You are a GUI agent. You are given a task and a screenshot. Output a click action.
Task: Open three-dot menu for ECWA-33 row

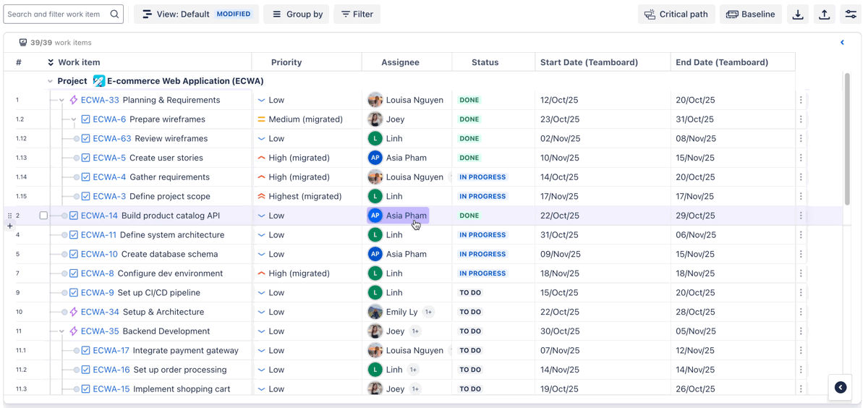pos(801,101)
